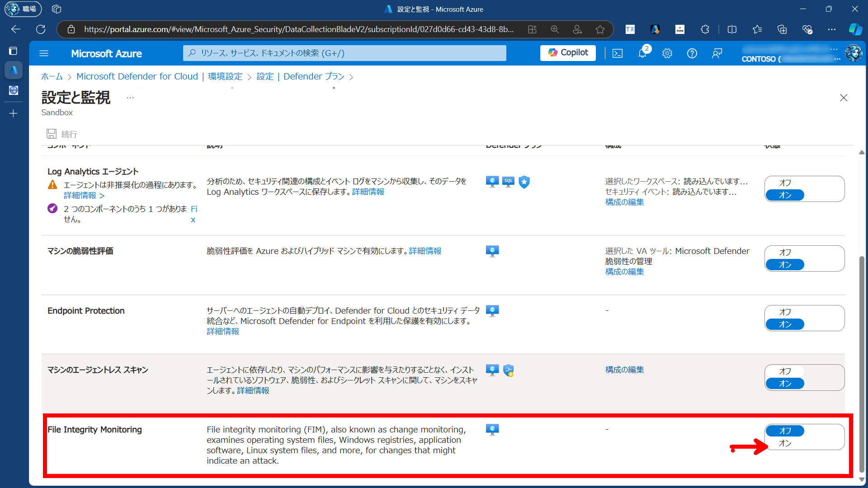
Task: Open the ellipsis menu beside 設定と監視
Action: pos(130,98)
